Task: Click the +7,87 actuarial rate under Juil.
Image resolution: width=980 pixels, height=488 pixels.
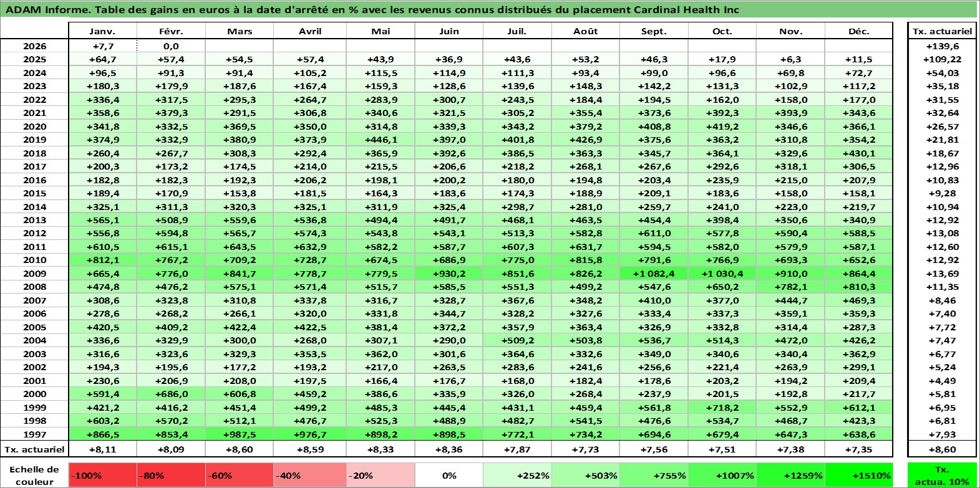Action: pos(517,449)
